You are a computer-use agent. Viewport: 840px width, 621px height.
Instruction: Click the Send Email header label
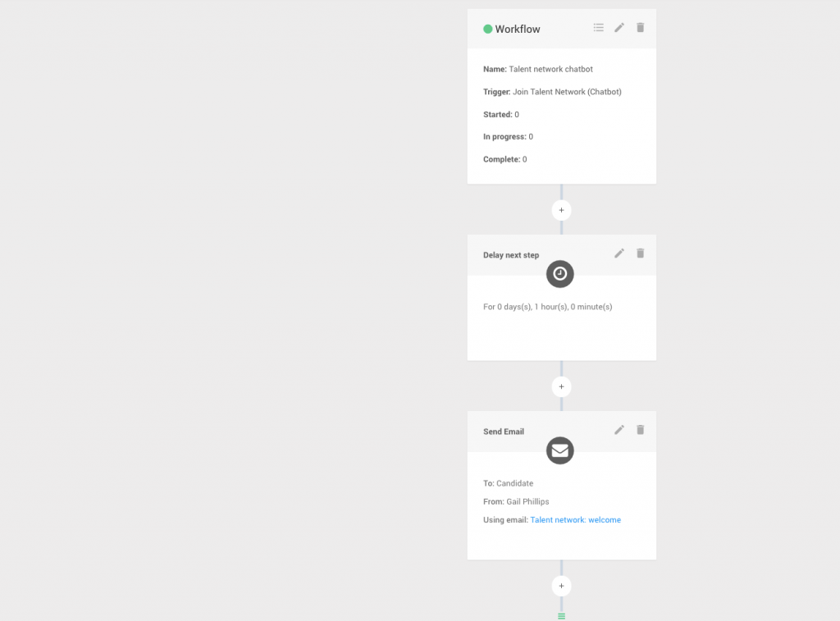(x=504, y=432)
